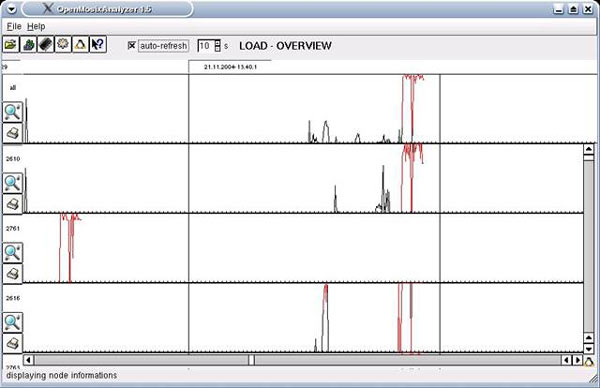The width and height of the screenshot is (600, 388).
Task: Select the 2610 node label
Action: 13,159
